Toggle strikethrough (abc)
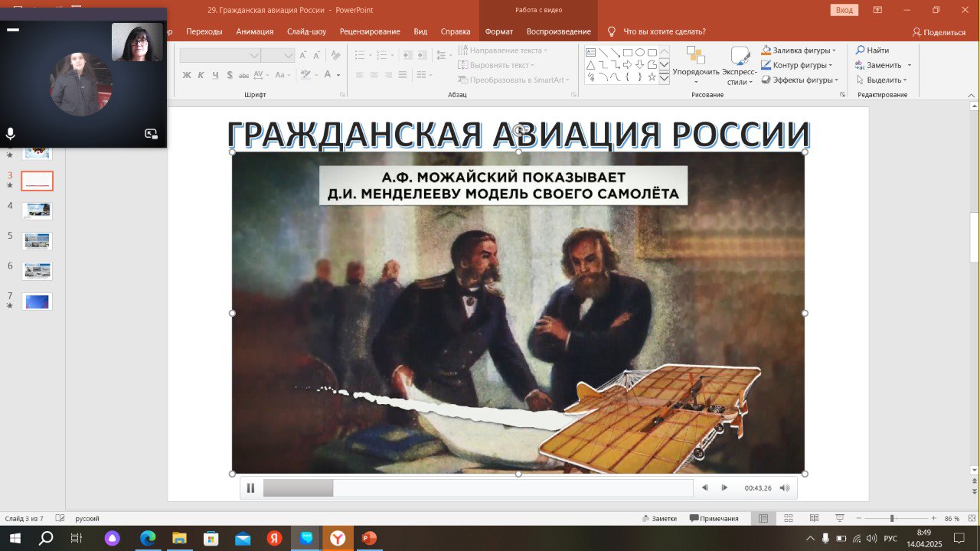Image resolution: width=980 pixels, height=551 pixels. click(x=243, y=75)
